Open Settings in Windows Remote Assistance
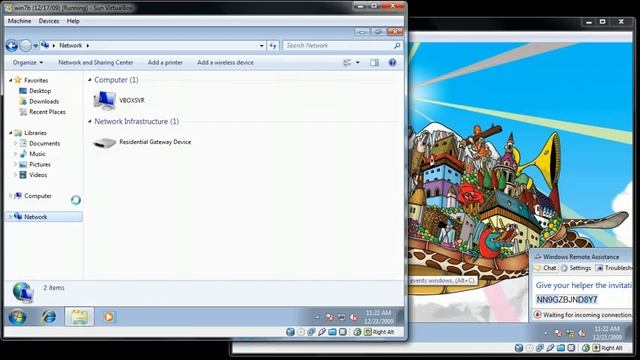Image resolution: width=640 pixels, height=360 pixels. point(576,268)
